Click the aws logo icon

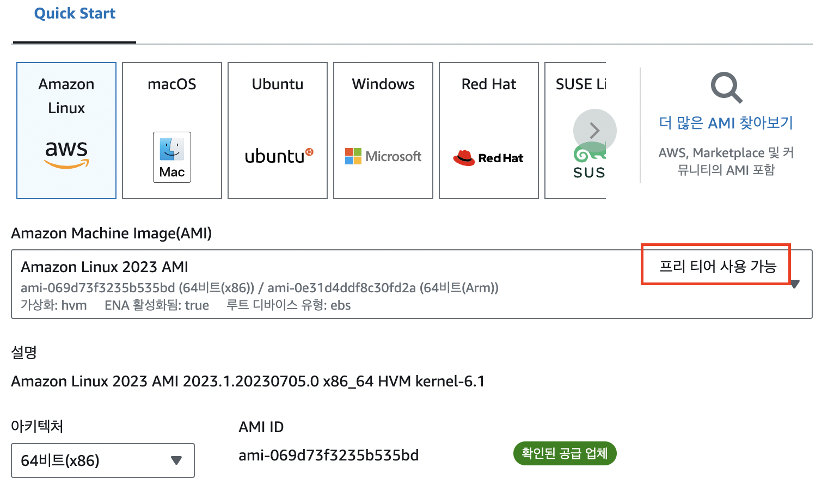point(66,155)
